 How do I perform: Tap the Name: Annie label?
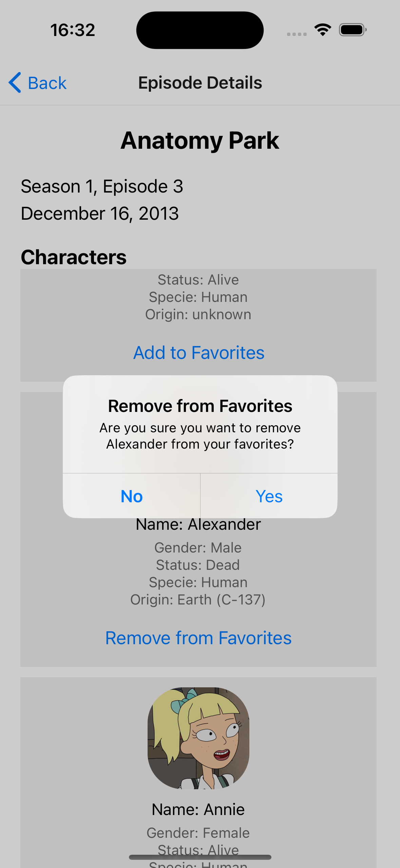tap(198, 809)
